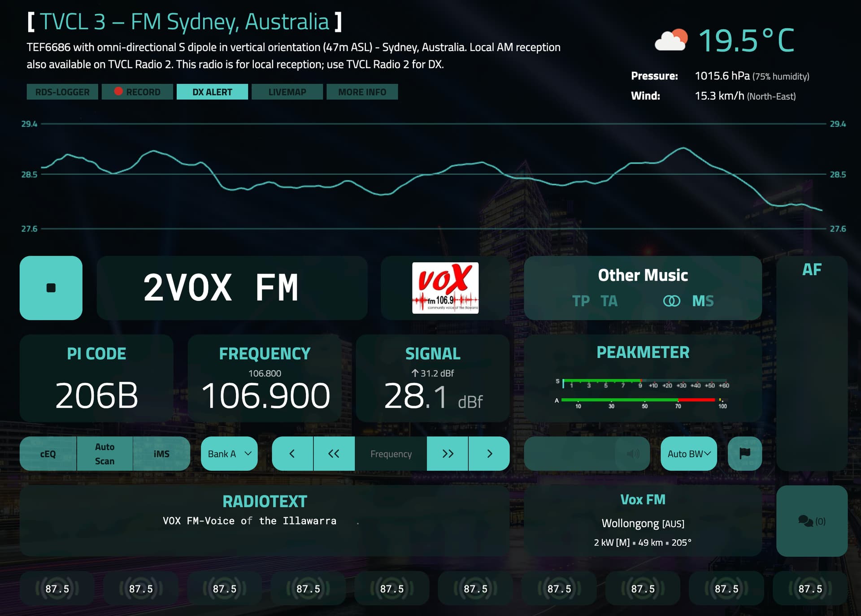Start Auto Scan
Image resolution: width=861 pixels, height=616 pixels.
104,454
